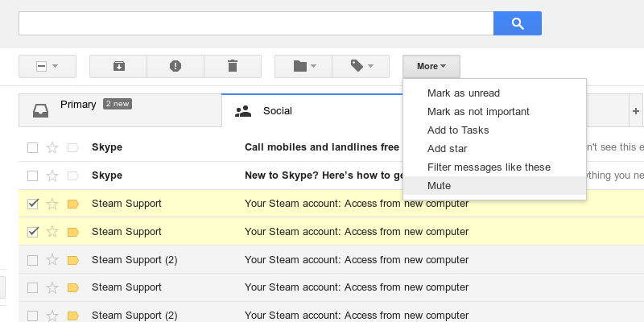644x322 pixels.
Task: Click the blue search magnifier button
Action: [x=517, y=23]
